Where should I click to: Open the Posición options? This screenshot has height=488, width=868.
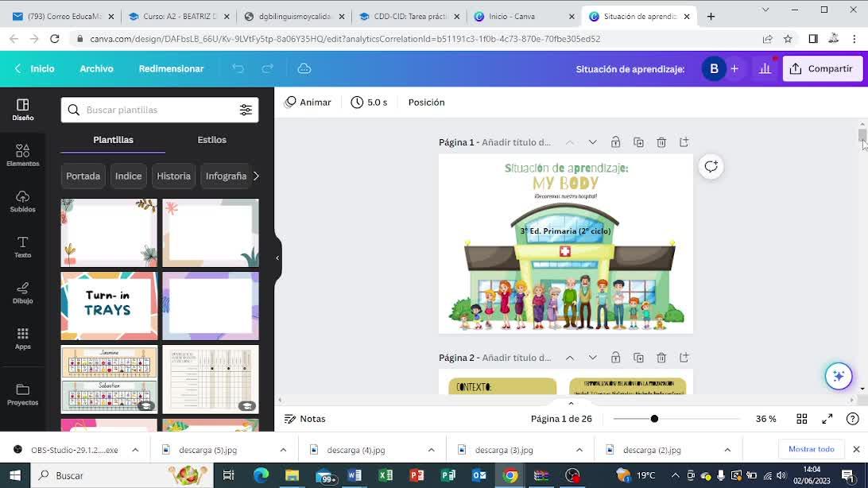coord(426,103)
